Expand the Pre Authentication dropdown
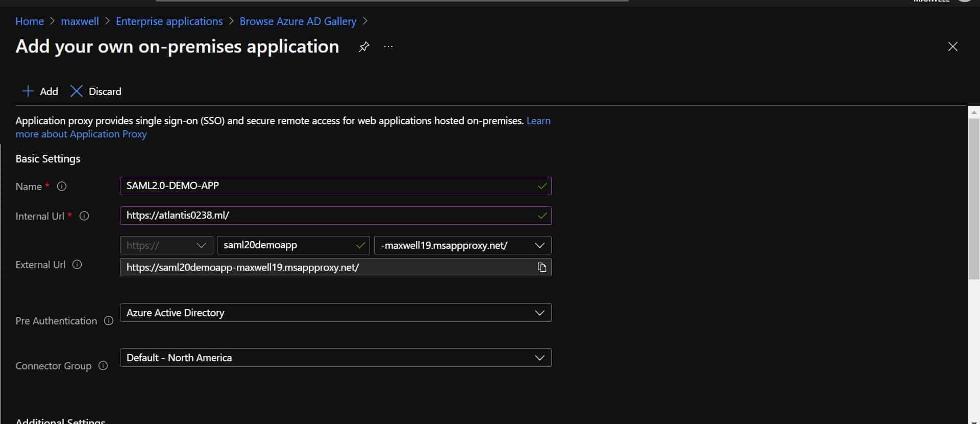The width and height of the screenshot is (980, 424). 335,313
